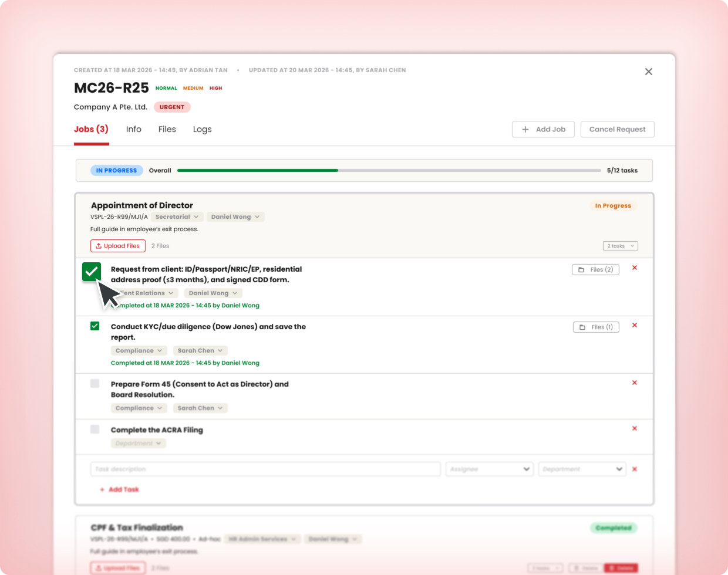
Task: Open the Secretarial department dropdown
Action: [177, 217]
